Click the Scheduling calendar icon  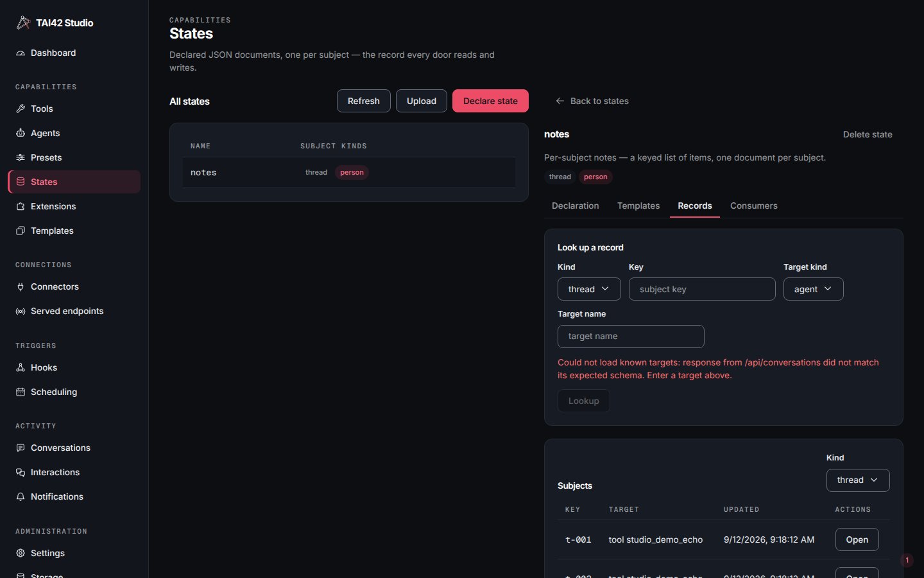point(21,392)
